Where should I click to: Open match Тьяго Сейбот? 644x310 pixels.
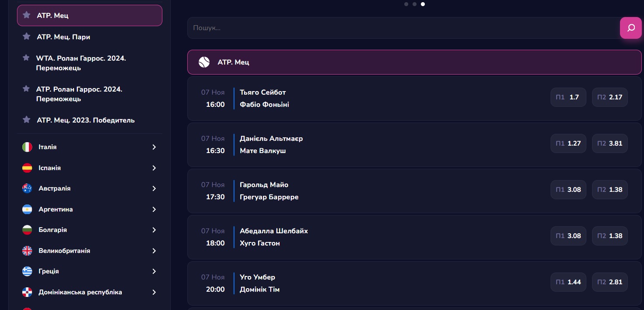pyautogui.click(x=263, y=92)
